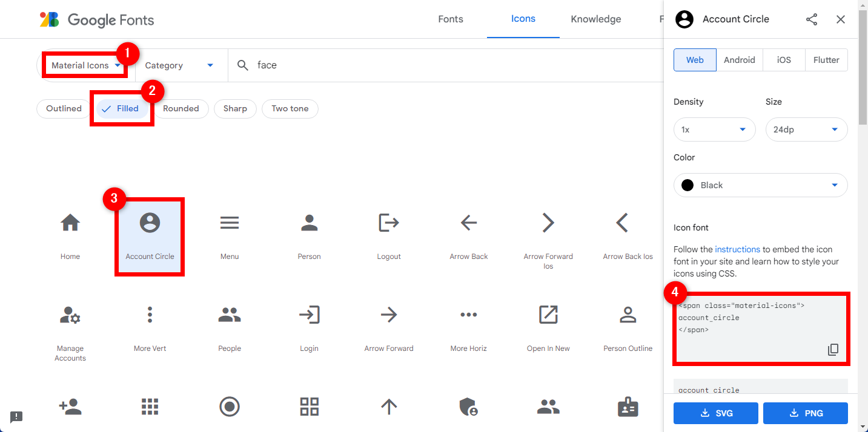This screenshot has height=432, width=868.
Task: Pick the Arrow Back icon
Action: (469, 223)
